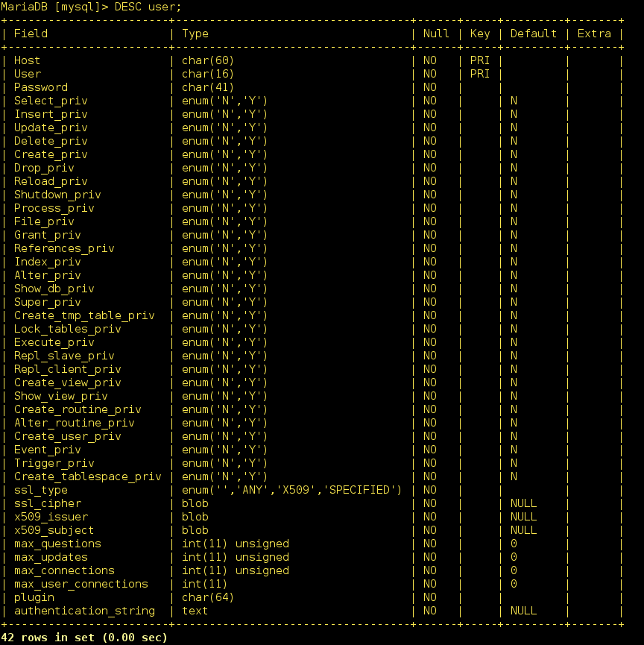Screen dimensions: 644x645
Task: Select the 'Select_priv' field
Action: [x=51, y=101]
